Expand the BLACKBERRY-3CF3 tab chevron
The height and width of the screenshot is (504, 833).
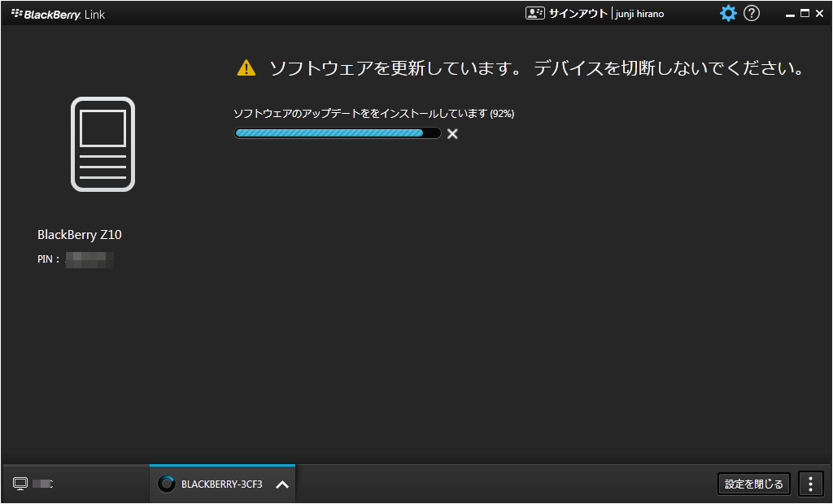pos(282,484)
